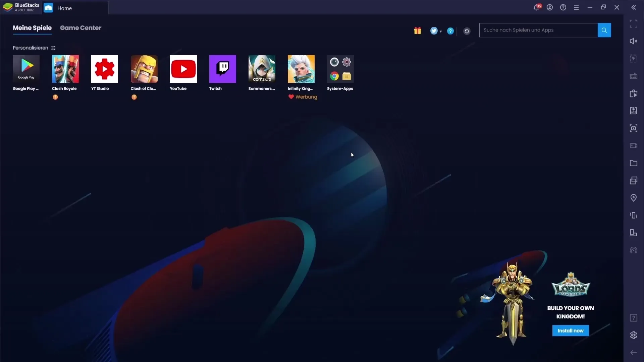Viewport: 644px width, 362px height.
Task: Click the Personalisieren label
Action: click(30, 48)
